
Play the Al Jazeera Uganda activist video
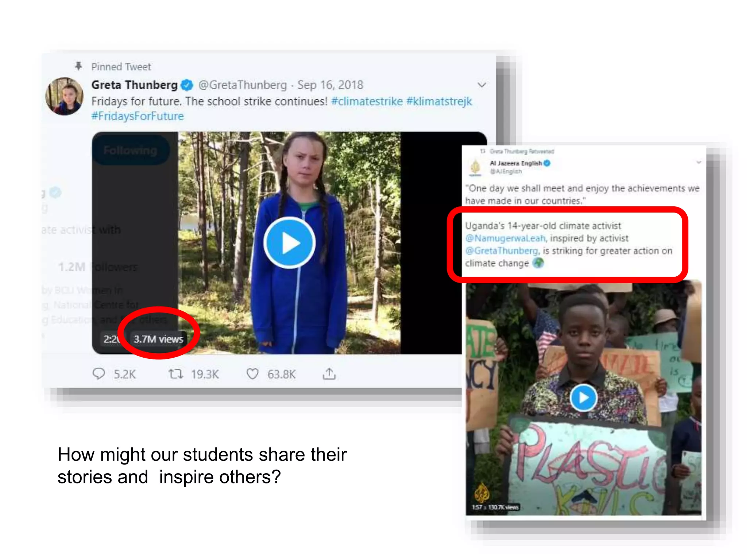[583, 398]
